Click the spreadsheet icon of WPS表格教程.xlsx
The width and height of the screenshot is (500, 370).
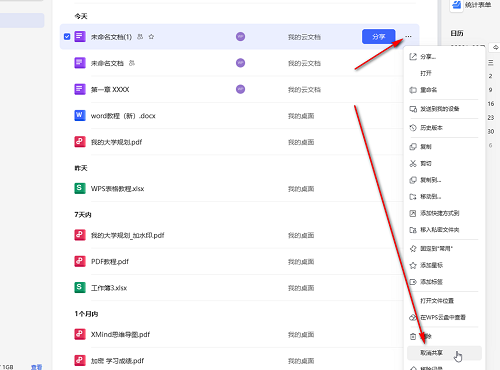[80, 188]
